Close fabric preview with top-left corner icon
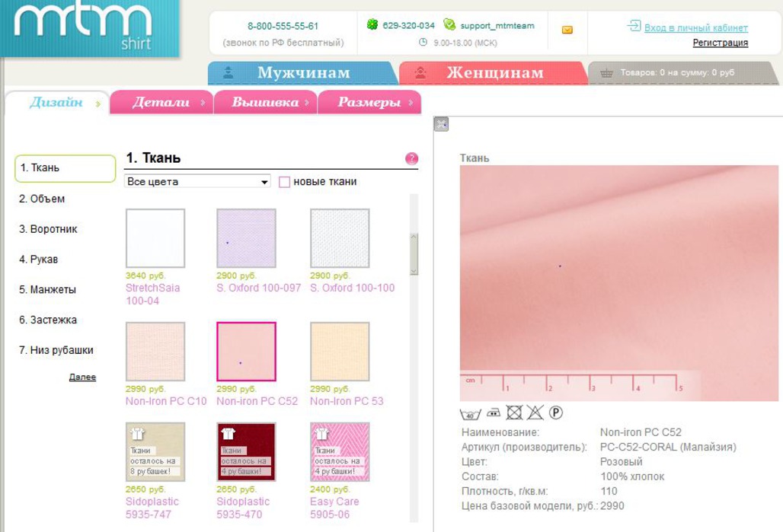This screenshot has height=532, width=783. pos(441,124)
